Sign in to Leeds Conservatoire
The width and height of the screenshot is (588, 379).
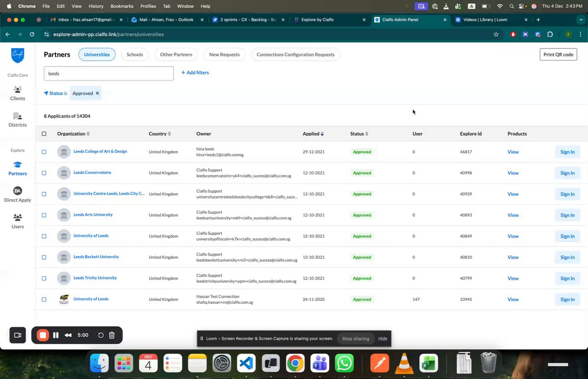567,173
